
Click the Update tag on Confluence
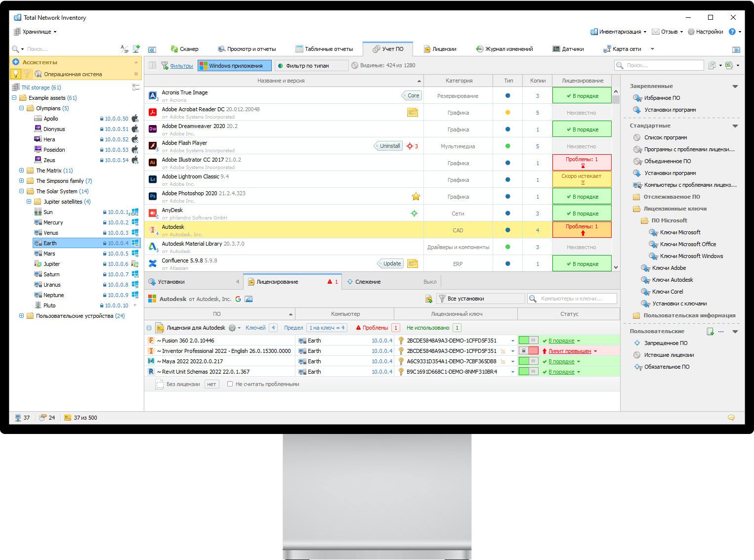(390, 263)
